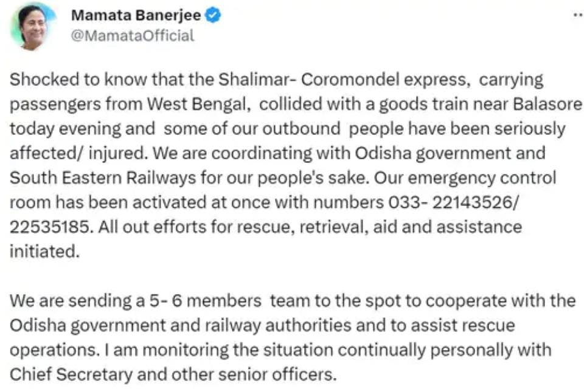
Task: Click the word "initiated." ending first paragraph
Action: click(44, 251)
